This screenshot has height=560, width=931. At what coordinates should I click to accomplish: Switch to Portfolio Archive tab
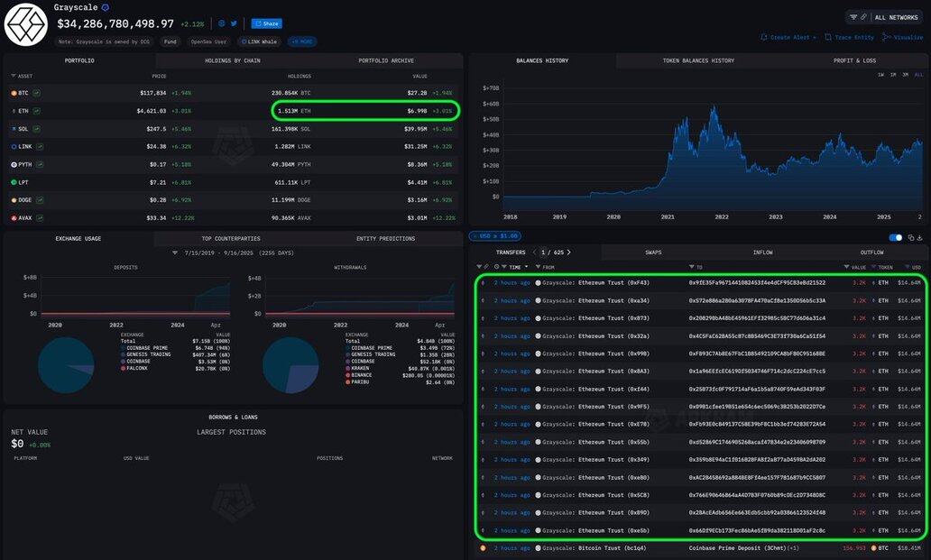386,60
